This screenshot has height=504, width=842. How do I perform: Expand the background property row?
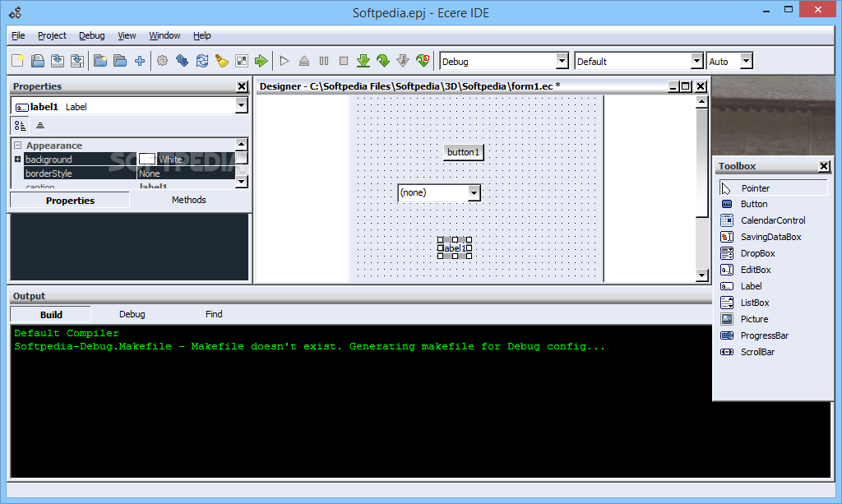click(18, 160)
